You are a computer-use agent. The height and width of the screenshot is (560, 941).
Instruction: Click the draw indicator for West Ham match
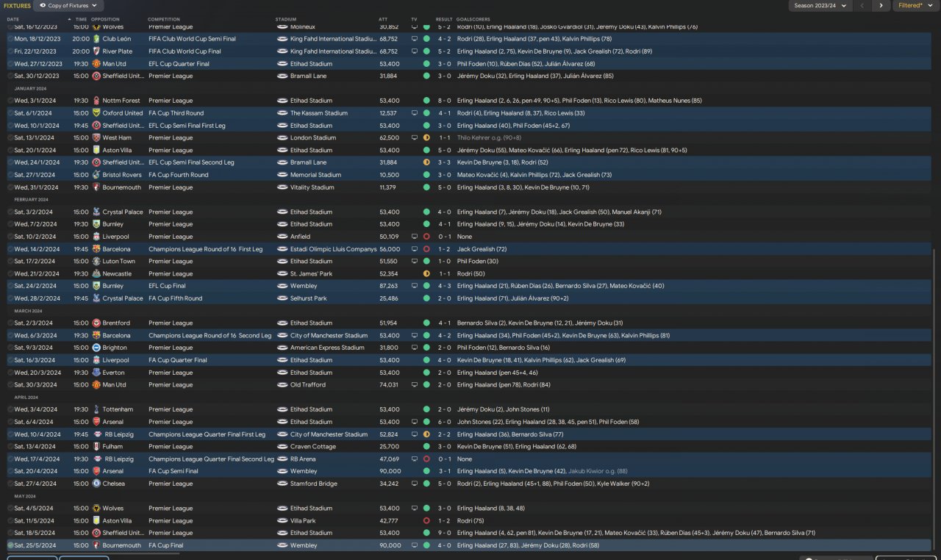tap(426, 137)
